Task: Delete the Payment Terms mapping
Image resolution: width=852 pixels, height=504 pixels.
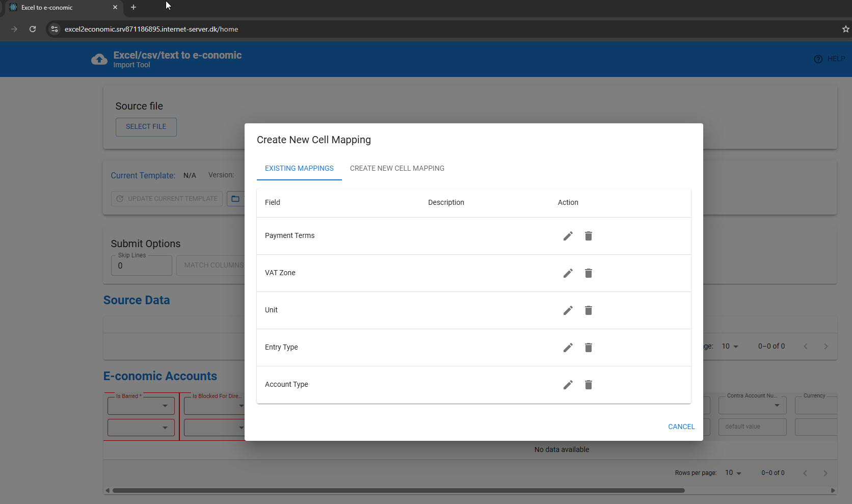Action: point(589,236)
